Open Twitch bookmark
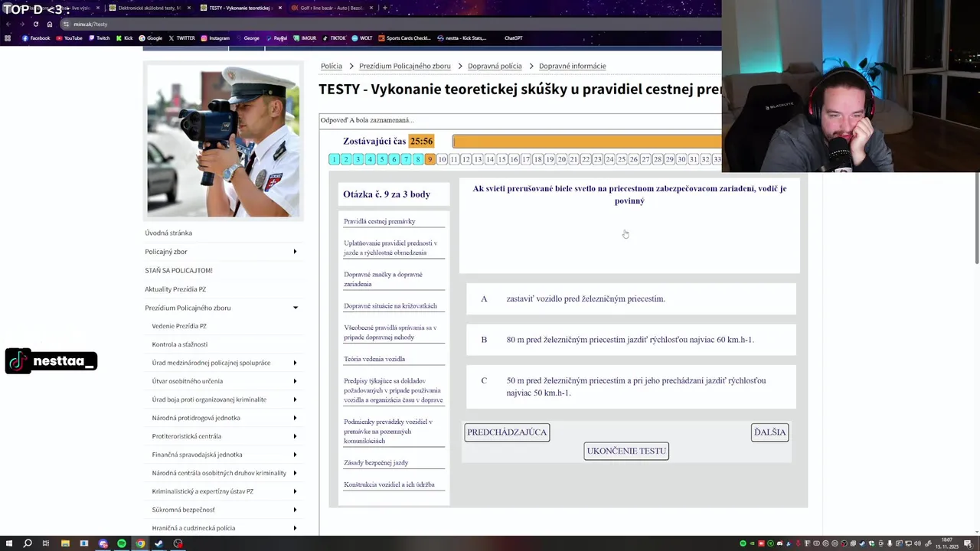Viewport: 980px width, 551px height. coord(99,38)
